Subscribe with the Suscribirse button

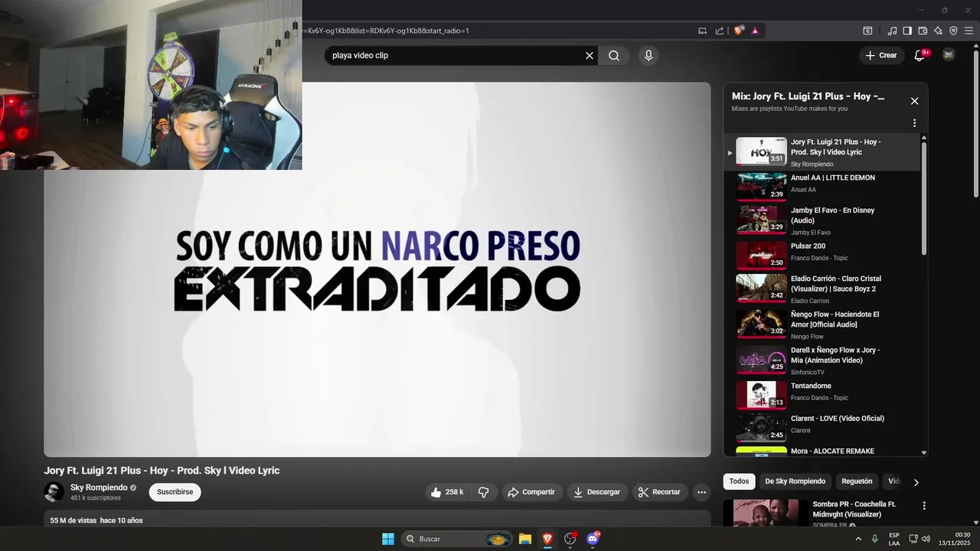(175, 492)
